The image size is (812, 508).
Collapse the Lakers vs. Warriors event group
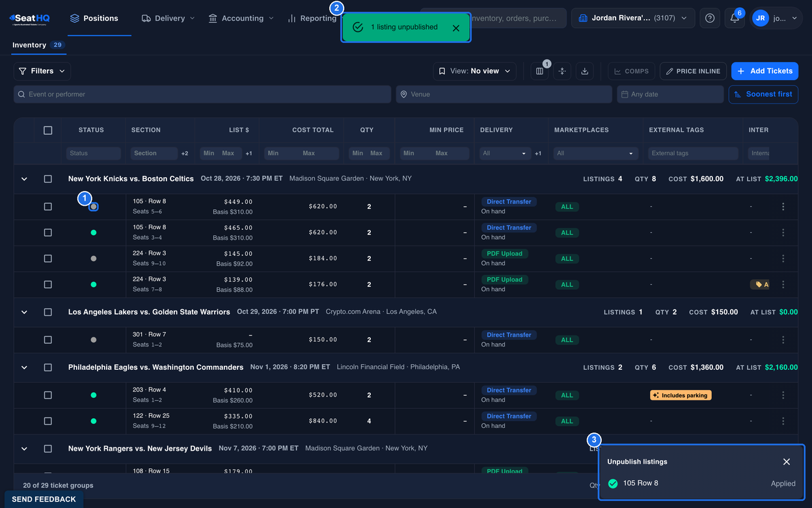[x=24, y=312]
